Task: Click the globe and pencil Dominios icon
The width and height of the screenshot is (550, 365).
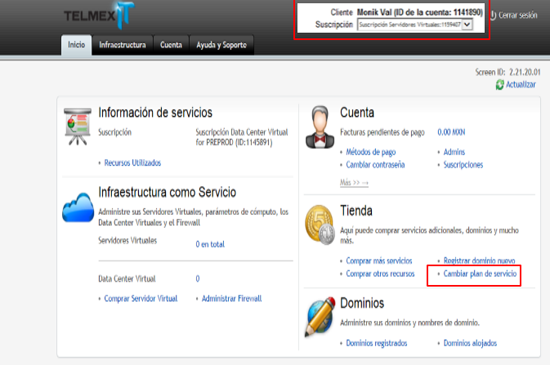Action: point(320,317)
